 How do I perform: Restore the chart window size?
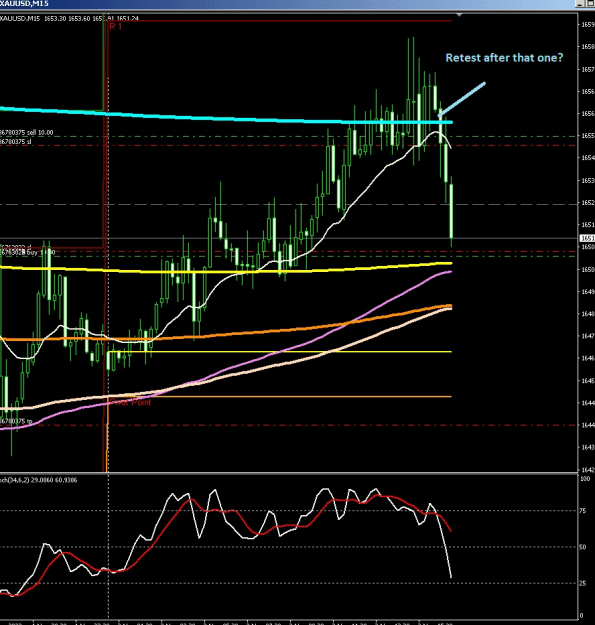[x=589, y=4]
